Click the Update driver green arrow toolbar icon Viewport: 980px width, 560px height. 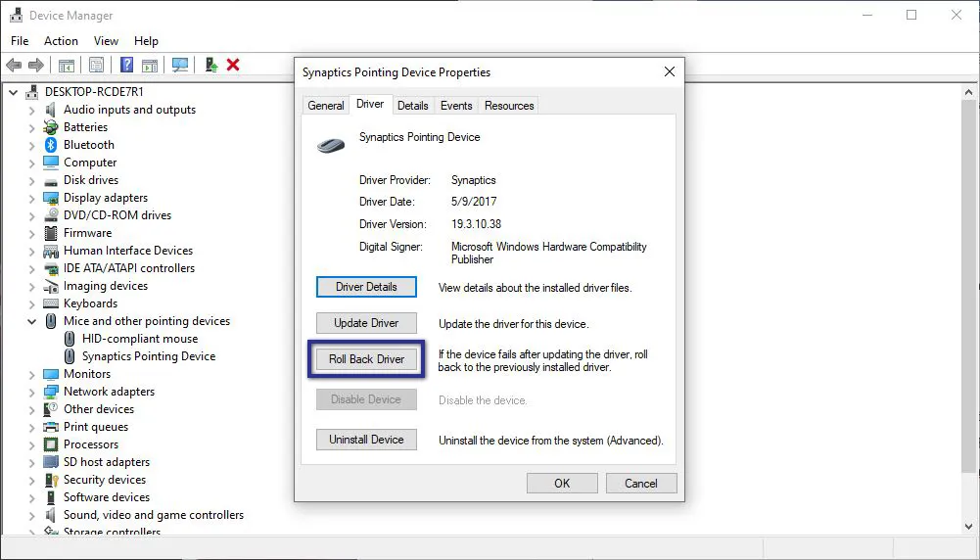[x=211, y=65]
